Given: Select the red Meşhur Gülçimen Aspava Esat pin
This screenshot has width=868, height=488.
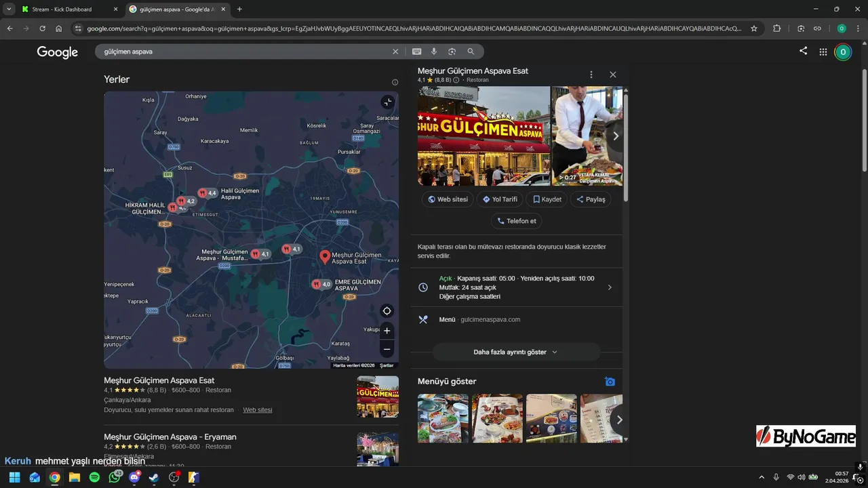Looking at the screenshot, I should click(x=325, y=256).
